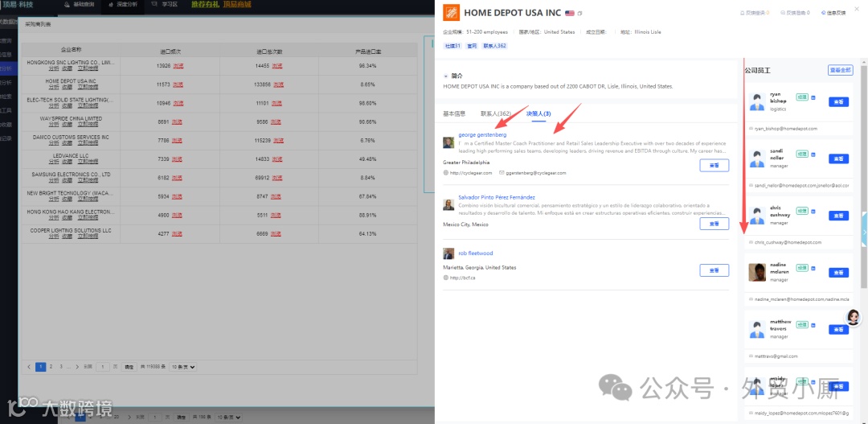868x424 pixels.
Task: Open 信息反馈 in the panel header
Action: click(833, 13)
